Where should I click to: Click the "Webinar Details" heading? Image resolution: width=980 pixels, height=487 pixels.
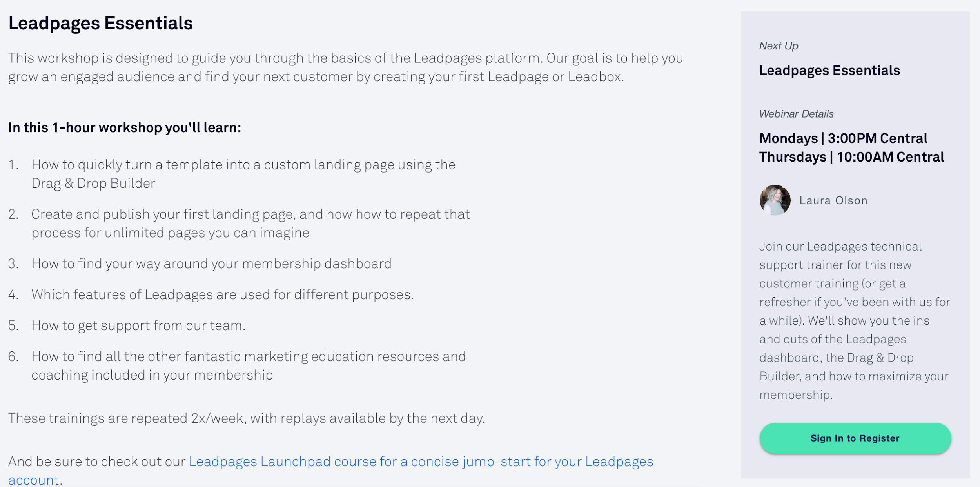796,114
